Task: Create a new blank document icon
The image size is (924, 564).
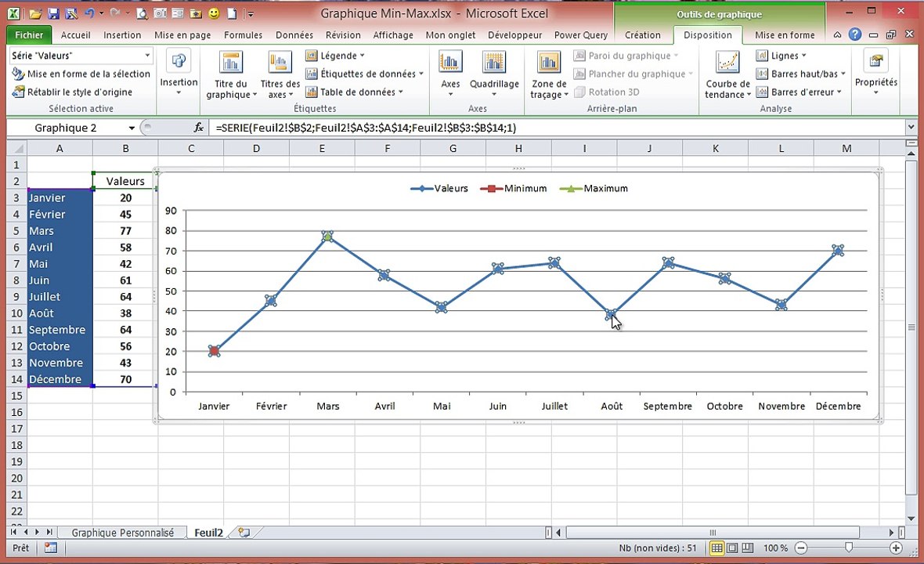Action: pos(233,13)
